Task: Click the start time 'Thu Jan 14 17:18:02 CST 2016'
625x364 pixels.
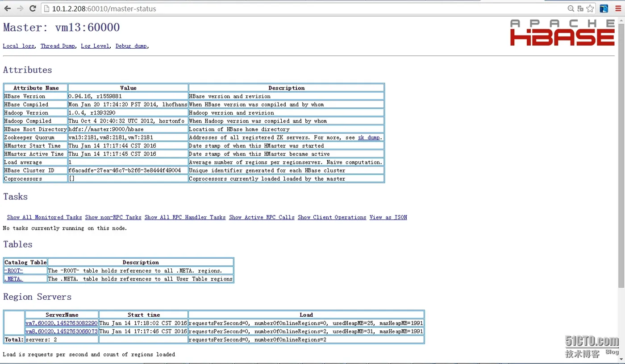Action: point(143,323)
